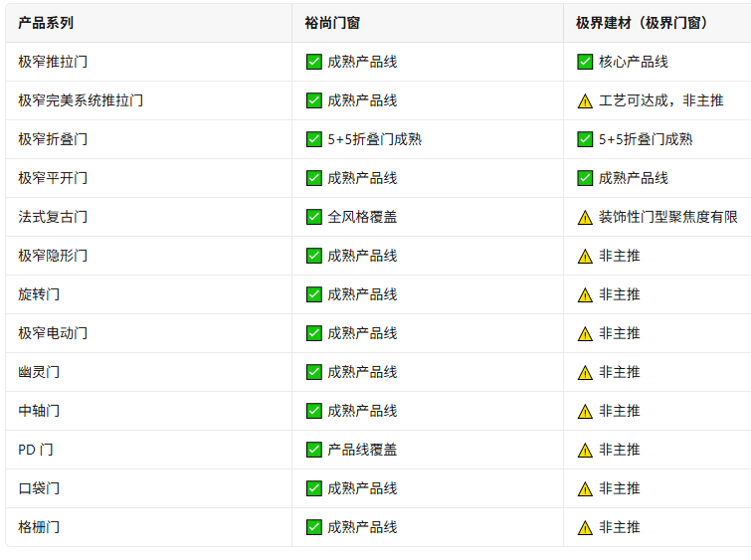
Task: Click the 极窄隐形门 row label
Action: (x=53, y=256)
